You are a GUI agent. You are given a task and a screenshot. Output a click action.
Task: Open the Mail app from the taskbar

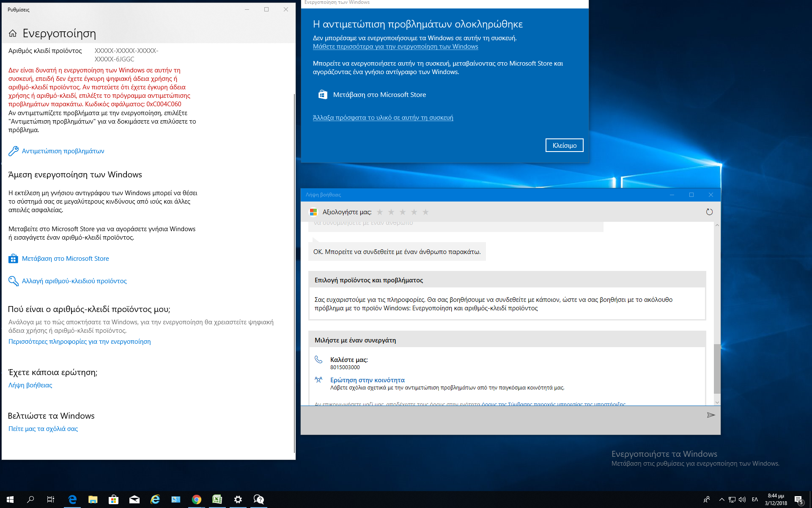point(134,500)
